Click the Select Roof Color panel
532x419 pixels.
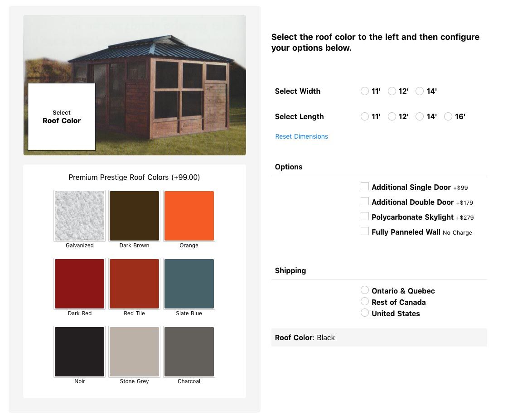61,116
